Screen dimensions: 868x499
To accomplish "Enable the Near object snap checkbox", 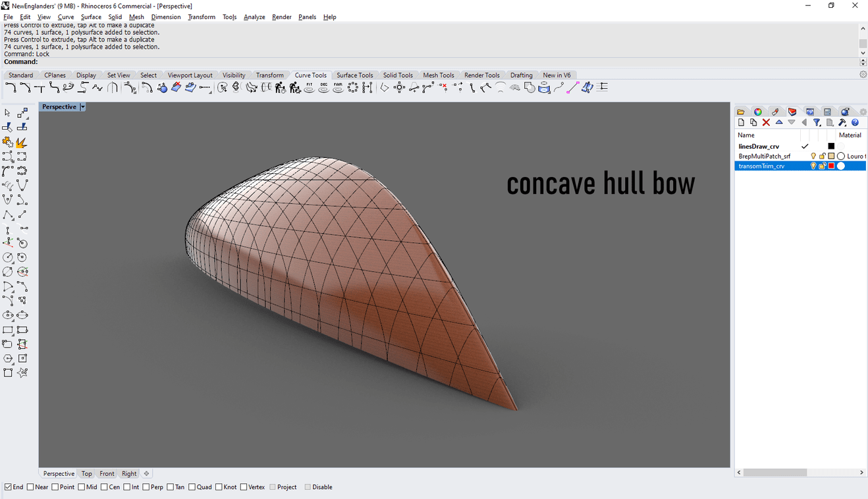I will [30, 487].
